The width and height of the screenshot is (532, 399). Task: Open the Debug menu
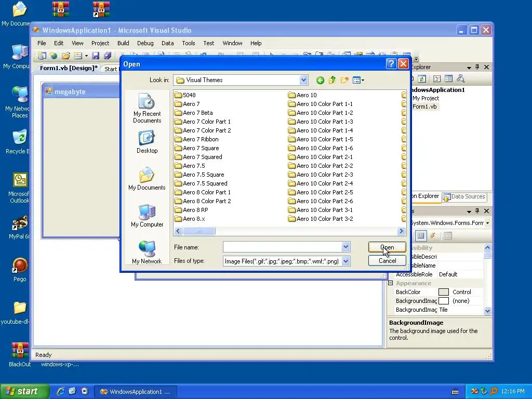(145, 43)
